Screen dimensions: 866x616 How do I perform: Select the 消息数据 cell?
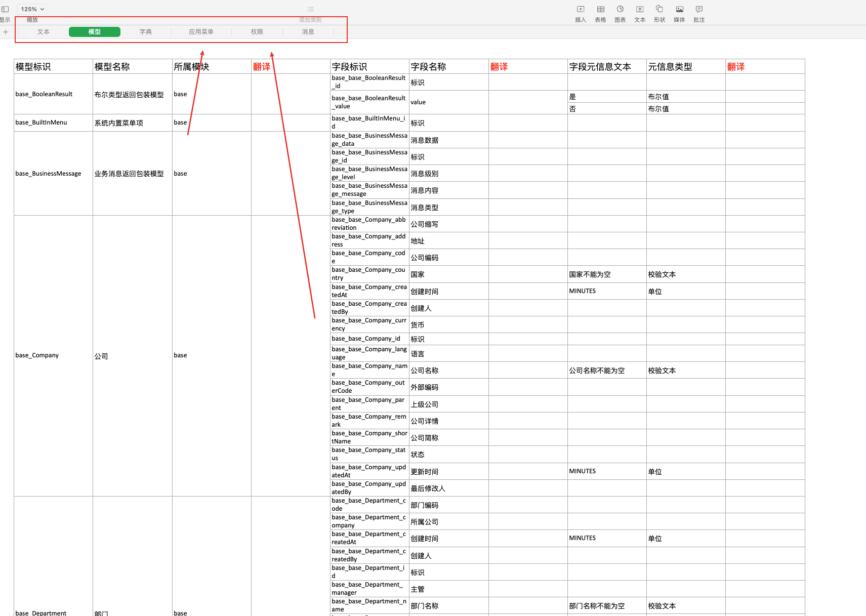pyautogui.click(x=449, y=140)
